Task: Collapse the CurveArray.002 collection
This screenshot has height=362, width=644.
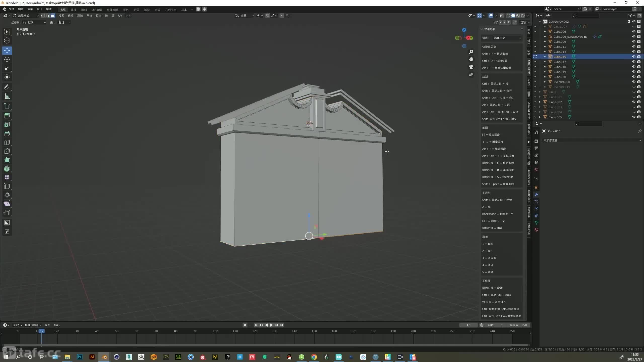Action: coord(540,21)
